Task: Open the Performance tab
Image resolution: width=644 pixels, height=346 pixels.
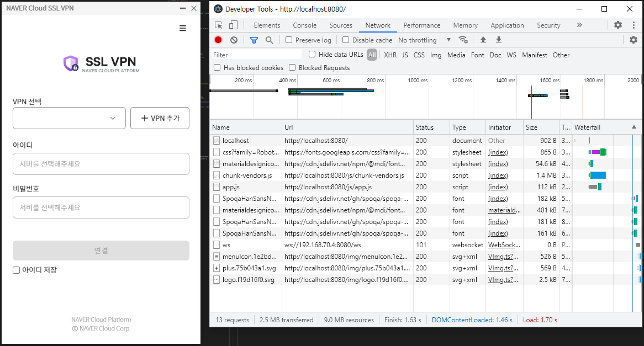Action: pyautogui.click(x=422, y=25)
